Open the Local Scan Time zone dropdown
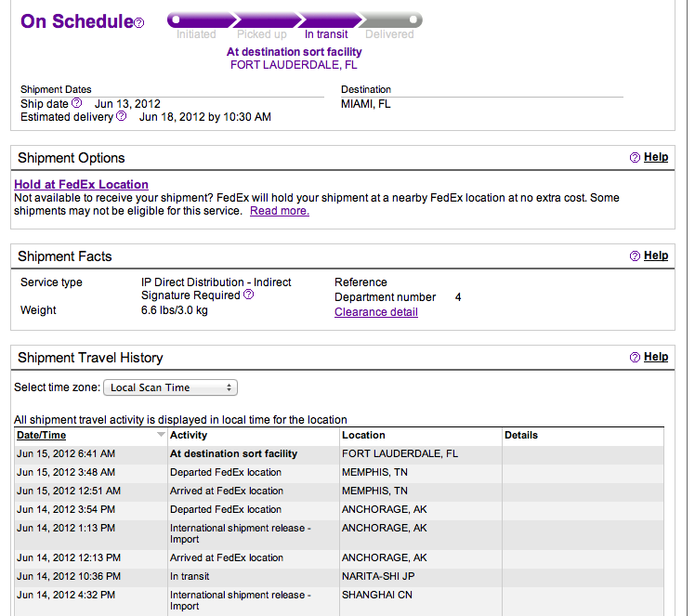The height and width of the screenshot is (616, 695). click(x=170, y=387)
